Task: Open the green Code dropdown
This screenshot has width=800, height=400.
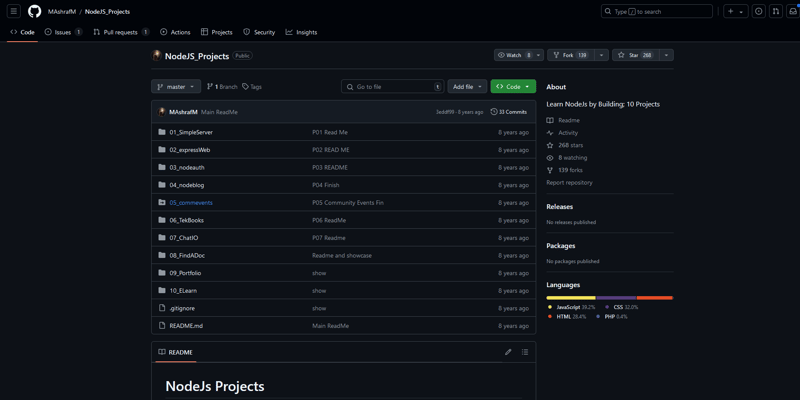Action: tap(513, 87)
